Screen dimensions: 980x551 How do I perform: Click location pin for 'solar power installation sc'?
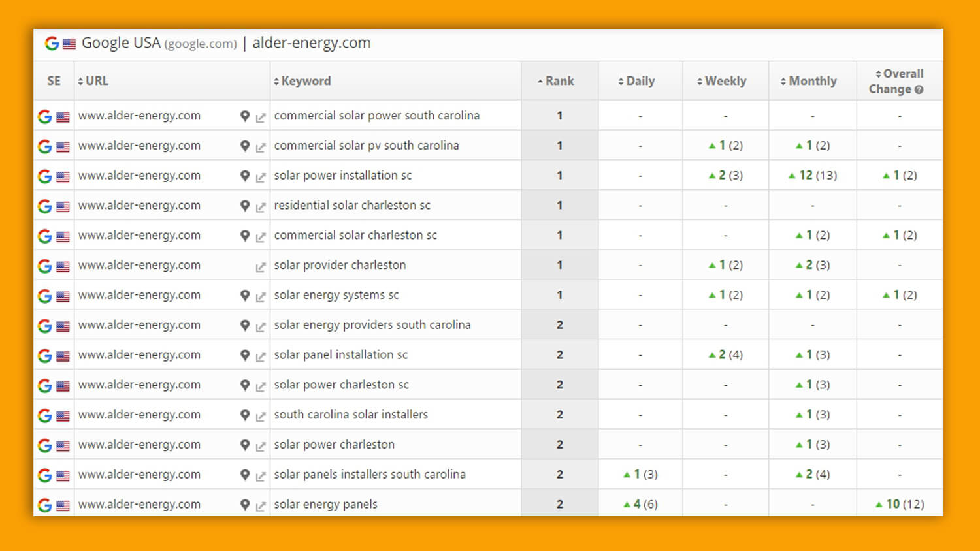(x=245, y=176)
